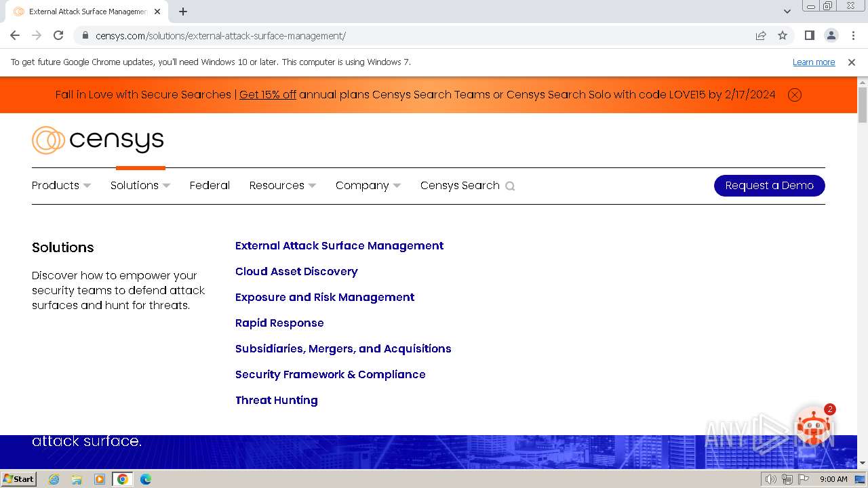Viewport: 868px width, 488px height.
Task: Expand the Resources menu
Action: [x=282, y=186]
